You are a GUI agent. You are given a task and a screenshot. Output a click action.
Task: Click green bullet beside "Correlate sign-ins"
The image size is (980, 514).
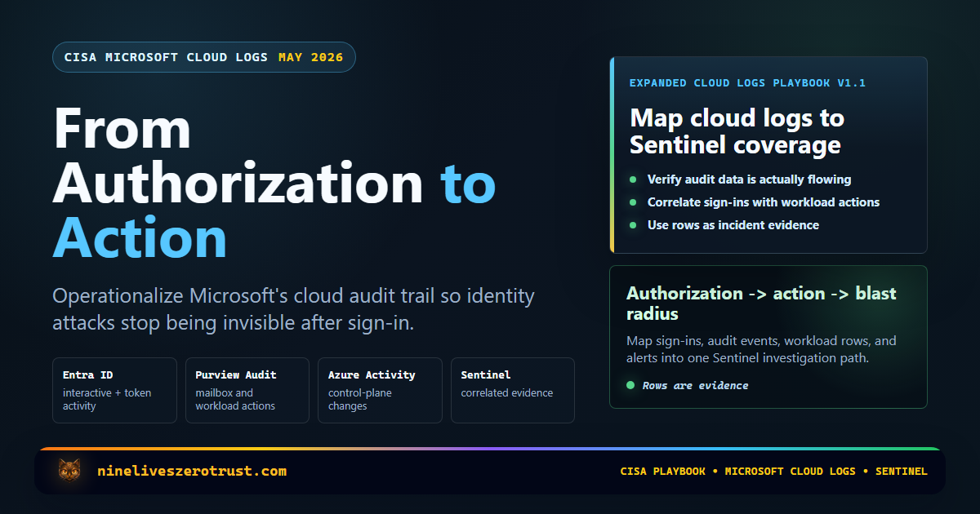tap(633, 202)
